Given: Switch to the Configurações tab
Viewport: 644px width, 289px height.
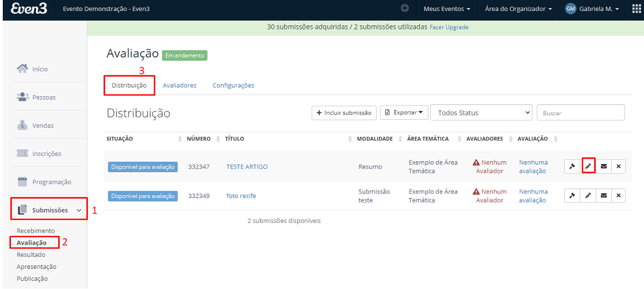Looking at the screenshot, I should pos(233,86).
